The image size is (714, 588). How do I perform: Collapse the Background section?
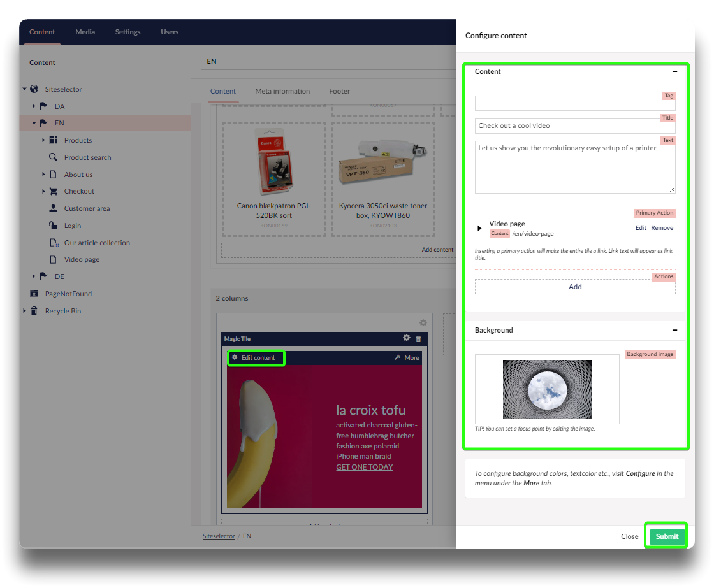click(674, 330)
